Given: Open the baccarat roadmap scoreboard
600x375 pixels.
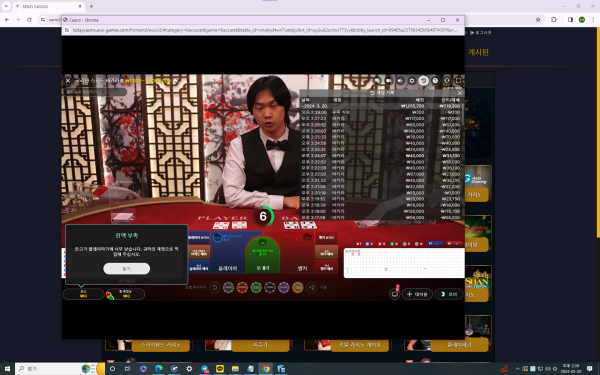Looking at the screenshot, I should tap(404, 262).
